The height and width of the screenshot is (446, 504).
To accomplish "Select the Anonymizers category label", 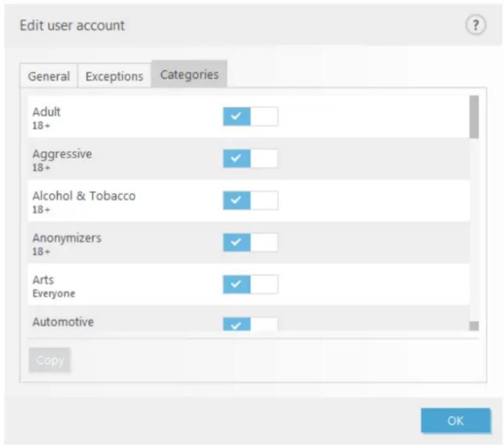I will [67, 238].
